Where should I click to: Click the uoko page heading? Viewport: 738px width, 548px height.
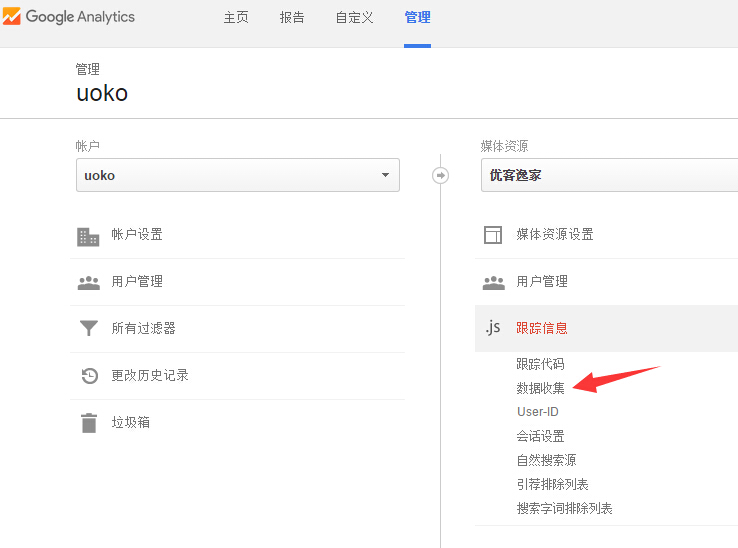(x=102, y=93)
